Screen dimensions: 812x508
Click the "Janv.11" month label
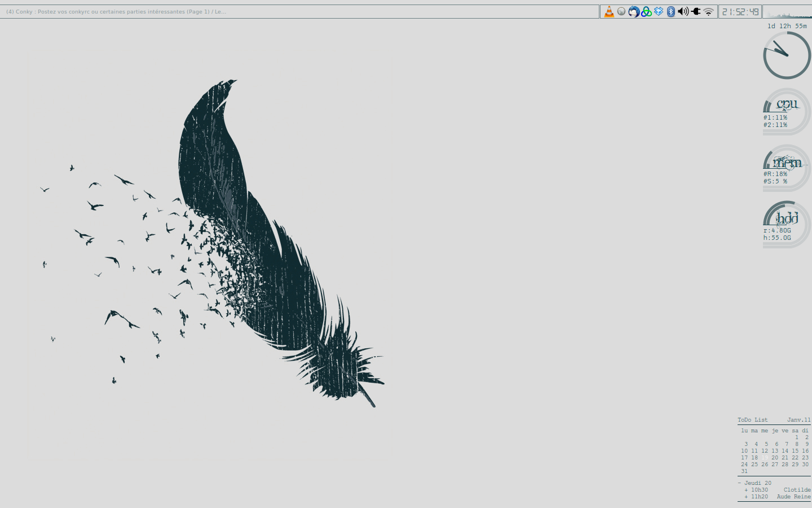click(799, 420)
